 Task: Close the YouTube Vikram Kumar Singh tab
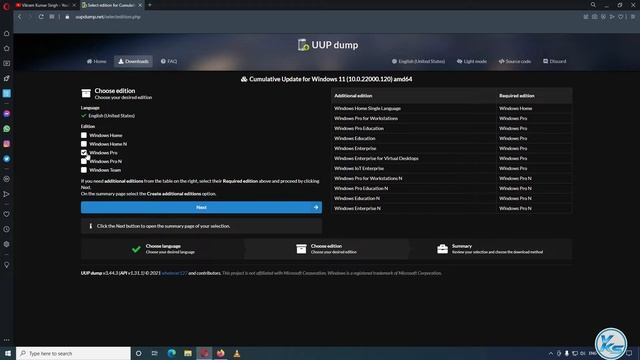(x=74, y=5)
